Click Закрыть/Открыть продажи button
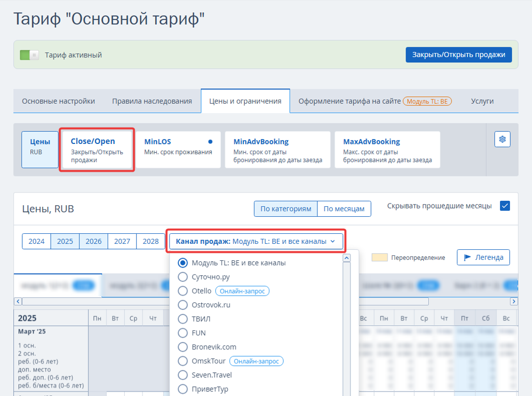 (459, 55)
